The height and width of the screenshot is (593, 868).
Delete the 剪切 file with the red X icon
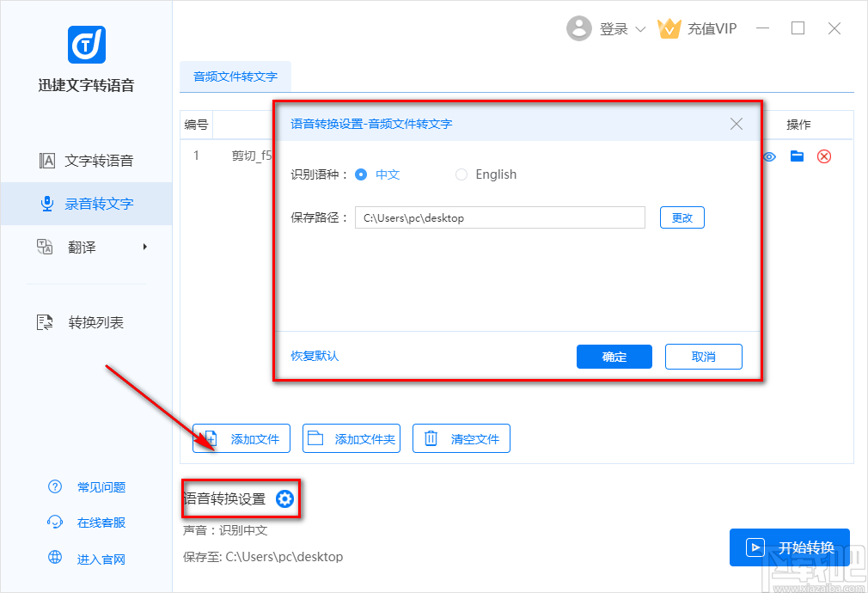point(824,156)
